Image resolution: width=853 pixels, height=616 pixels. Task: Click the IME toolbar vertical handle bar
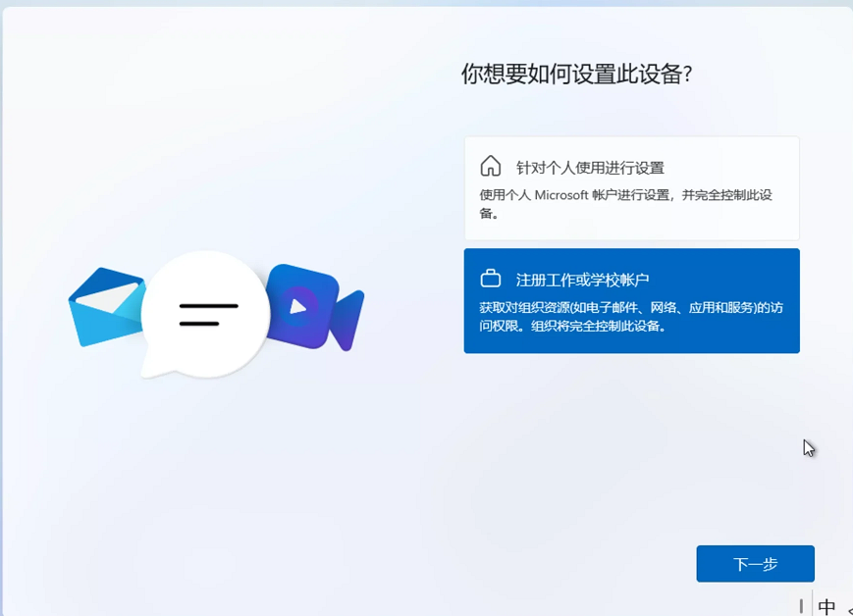[x=802, y=606]
